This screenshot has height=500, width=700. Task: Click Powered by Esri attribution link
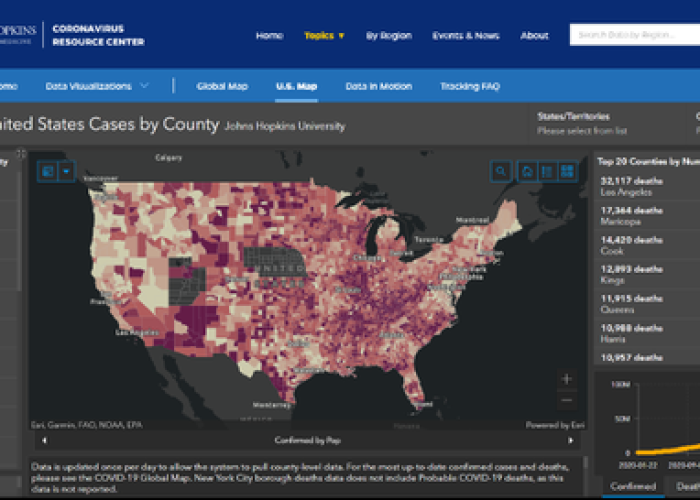555,425
